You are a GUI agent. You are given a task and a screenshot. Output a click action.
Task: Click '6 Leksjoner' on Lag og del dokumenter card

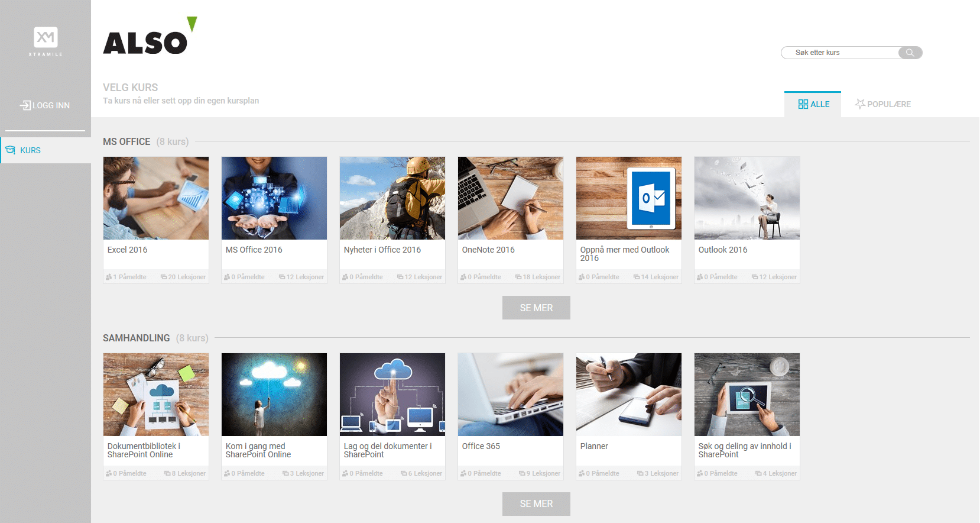(425, 473)
